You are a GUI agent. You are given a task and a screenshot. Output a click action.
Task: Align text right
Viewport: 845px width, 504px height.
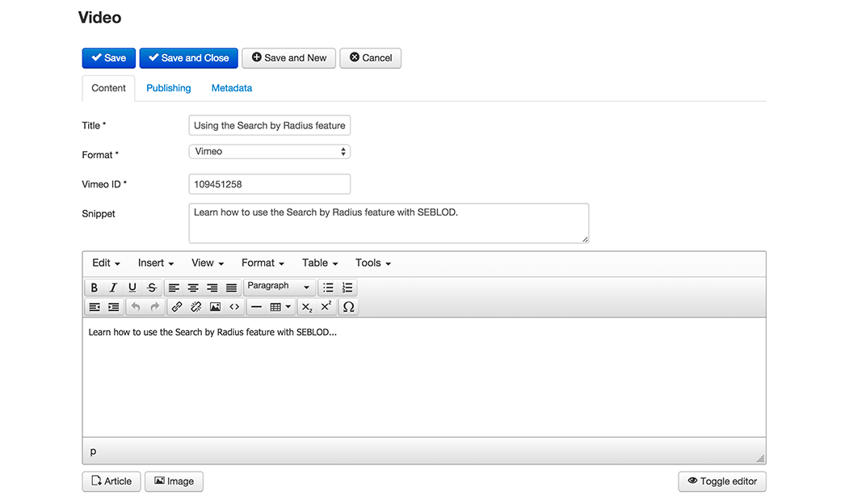[x=212, y=288]
